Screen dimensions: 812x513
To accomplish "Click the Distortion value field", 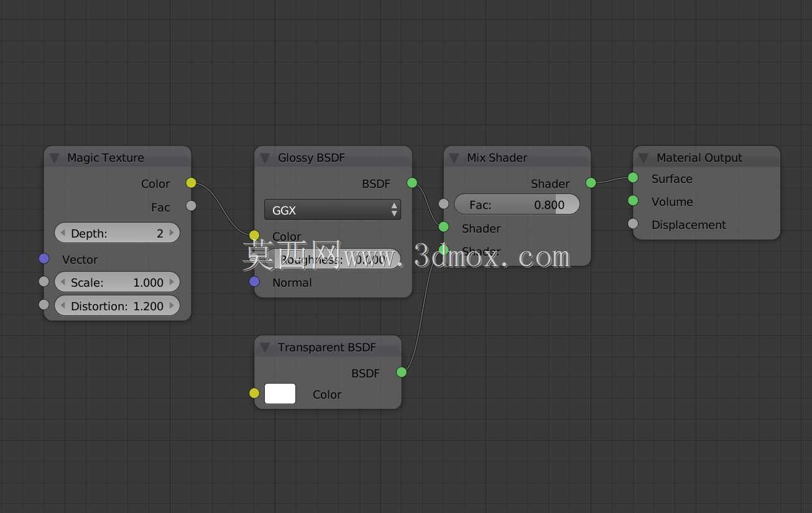I will click(117, 306).
